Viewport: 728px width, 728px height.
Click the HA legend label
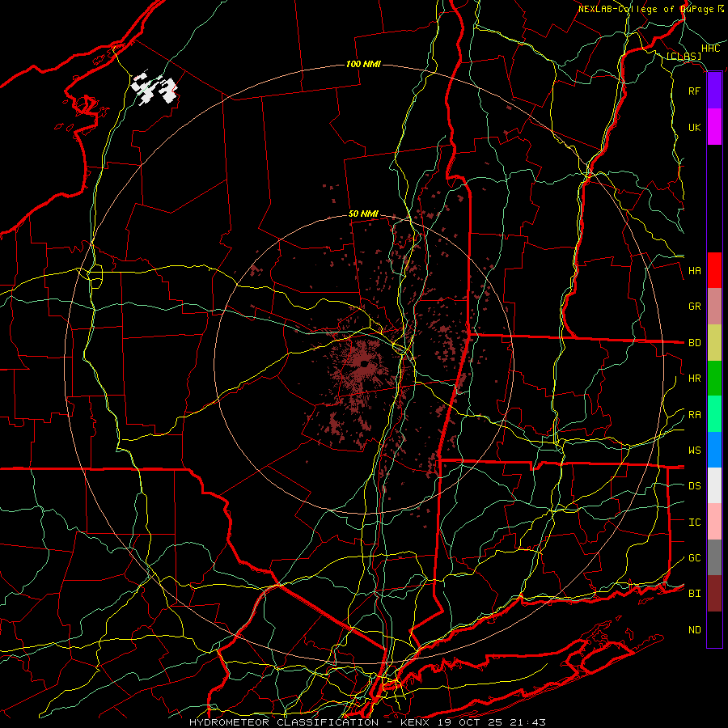click(694, 270)
